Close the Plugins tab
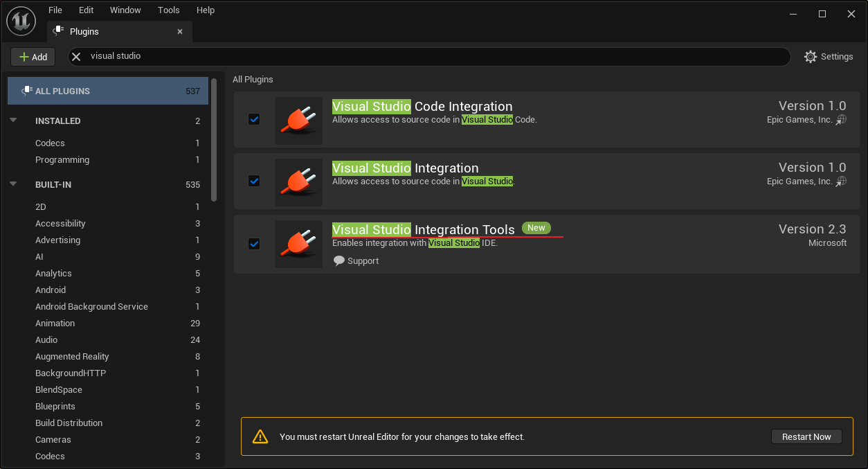The height and width of the screenshot is (469, 868). click(x=180, y=32)
